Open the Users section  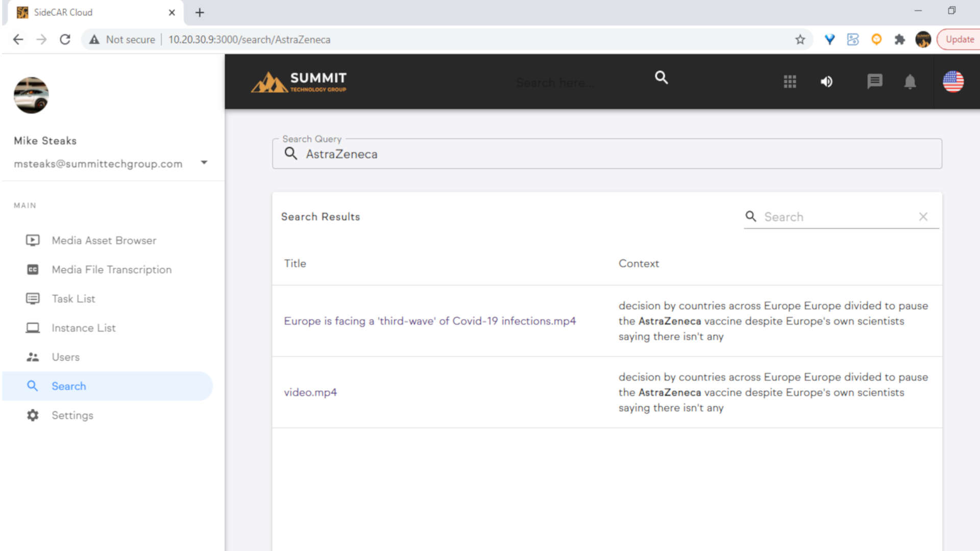(65, 357)
